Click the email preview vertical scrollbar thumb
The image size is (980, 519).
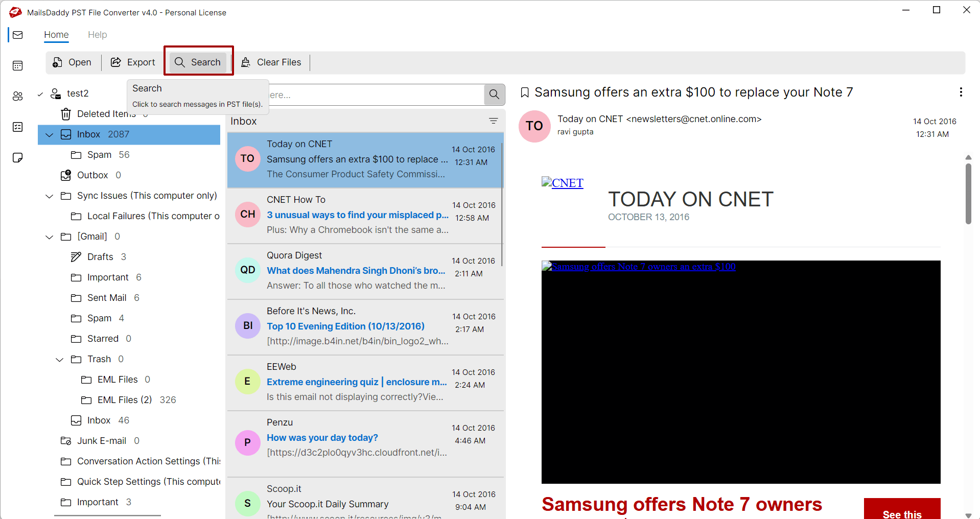(968, 194)
